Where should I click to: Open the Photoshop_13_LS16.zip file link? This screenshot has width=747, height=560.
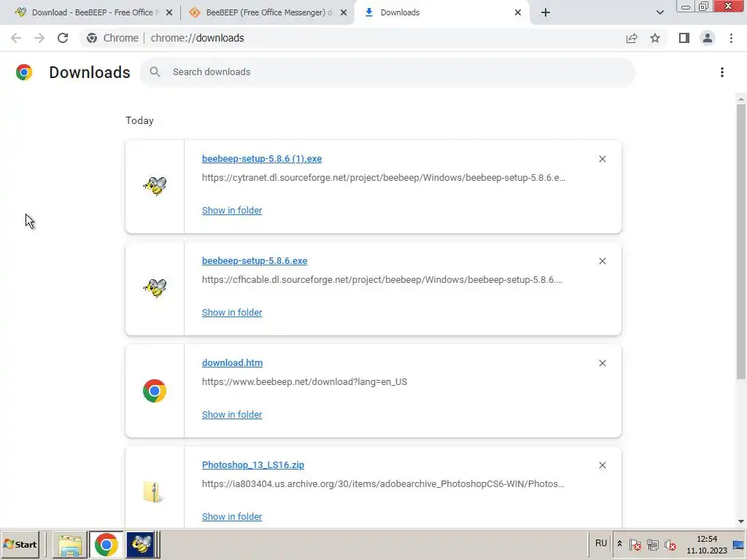253,464
